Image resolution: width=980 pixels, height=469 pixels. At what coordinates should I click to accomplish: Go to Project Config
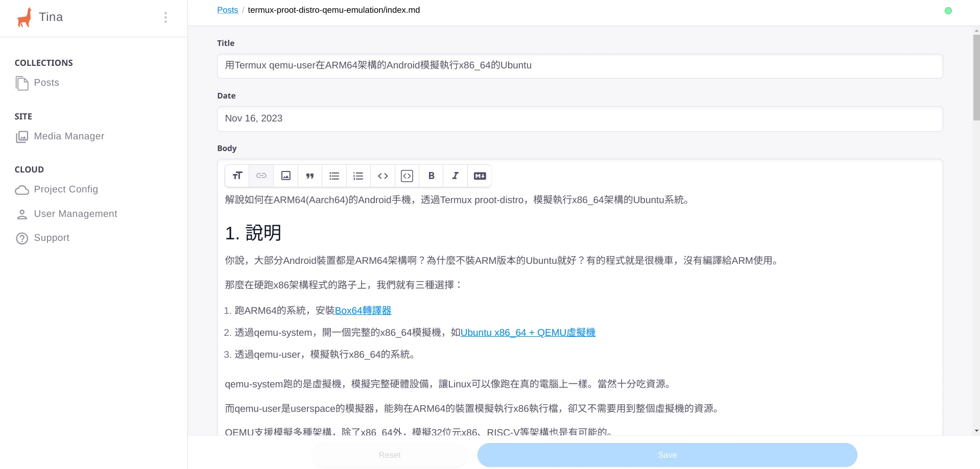[x=65, y=189]
